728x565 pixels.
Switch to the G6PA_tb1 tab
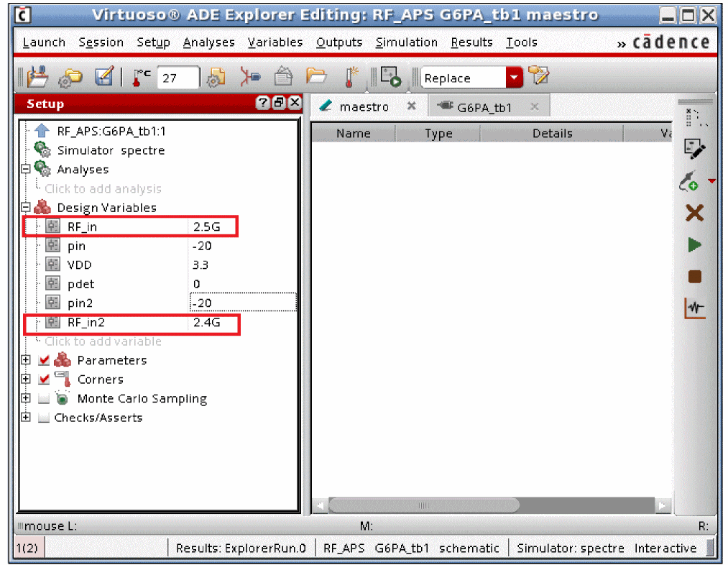coord(484,108)
